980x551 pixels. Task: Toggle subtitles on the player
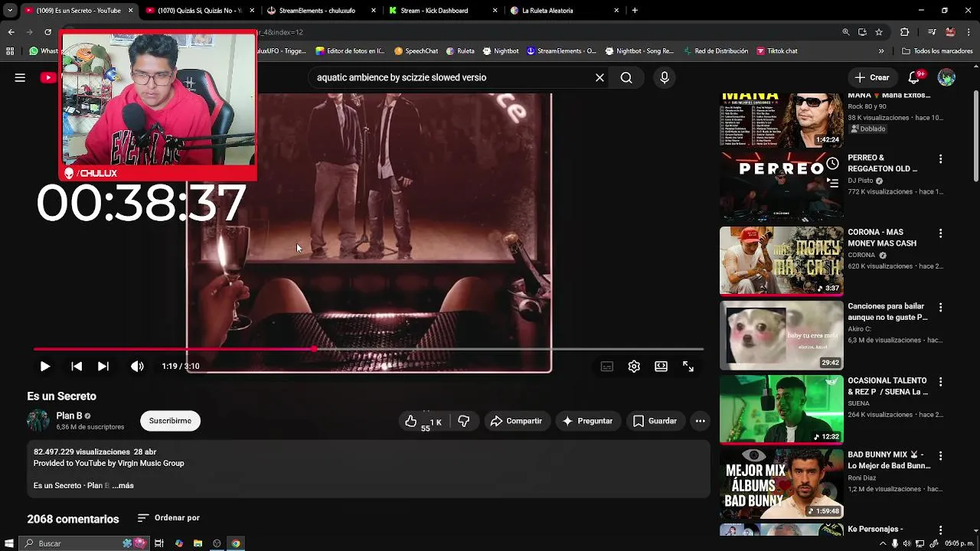[607, 367]
